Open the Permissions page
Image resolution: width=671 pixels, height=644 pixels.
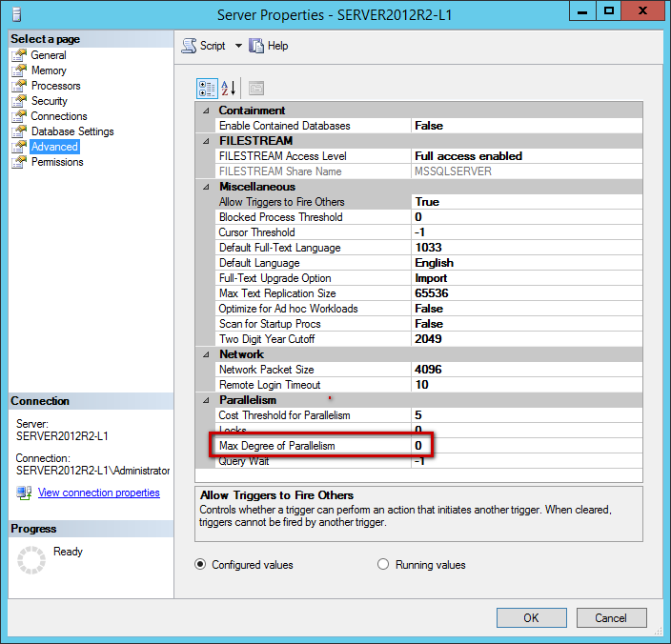tap(57, 162)
